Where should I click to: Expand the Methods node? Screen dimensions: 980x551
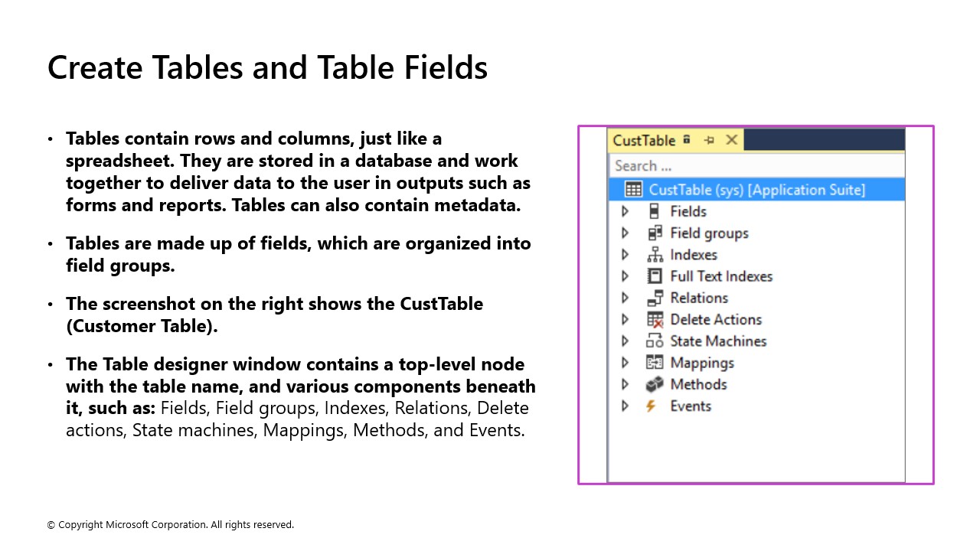tap(626, 384)
